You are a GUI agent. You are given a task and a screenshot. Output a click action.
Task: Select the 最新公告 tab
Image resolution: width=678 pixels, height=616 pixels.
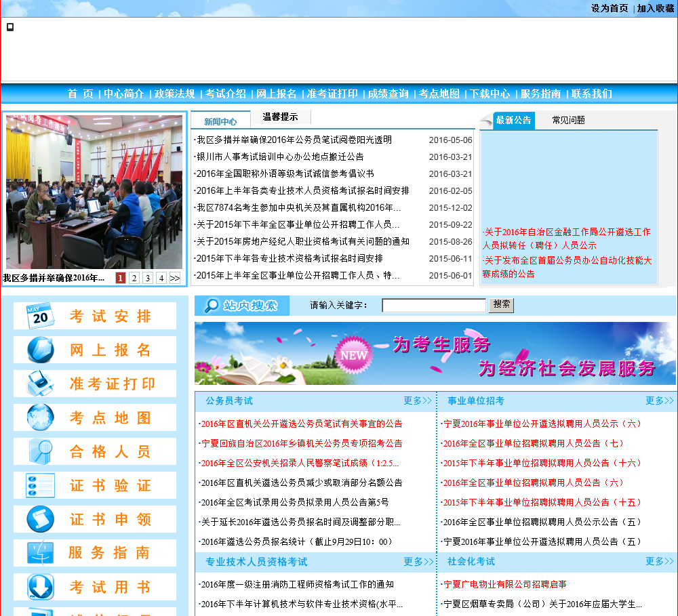pos(513,120)
